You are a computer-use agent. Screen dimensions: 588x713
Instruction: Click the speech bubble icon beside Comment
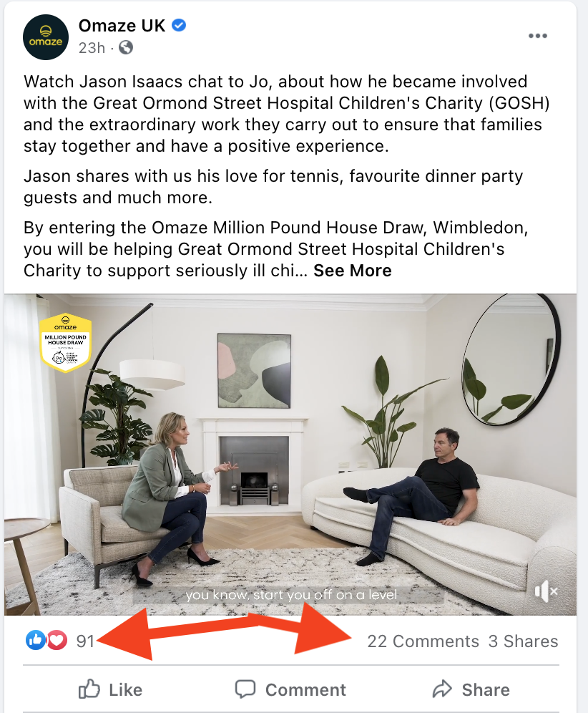point(245,689)
